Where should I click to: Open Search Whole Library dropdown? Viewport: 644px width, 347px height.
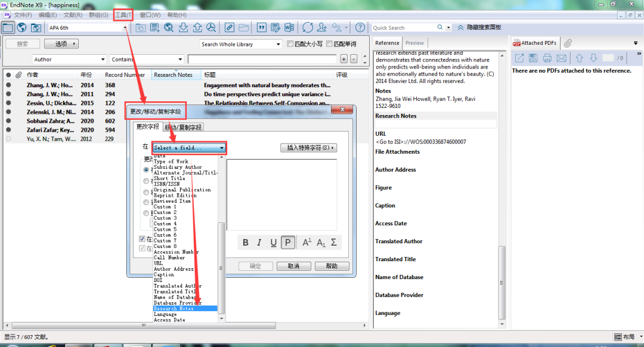278,44
